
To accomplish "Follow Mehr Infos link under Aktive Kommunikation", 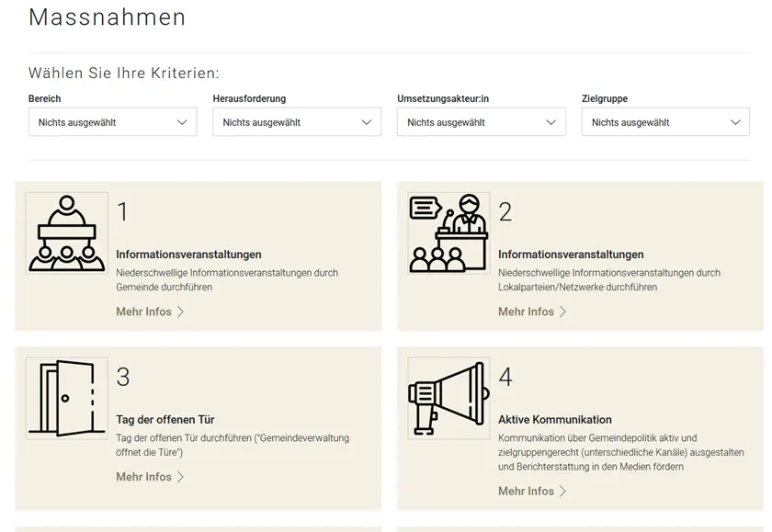I will click(x=527, y=492).
